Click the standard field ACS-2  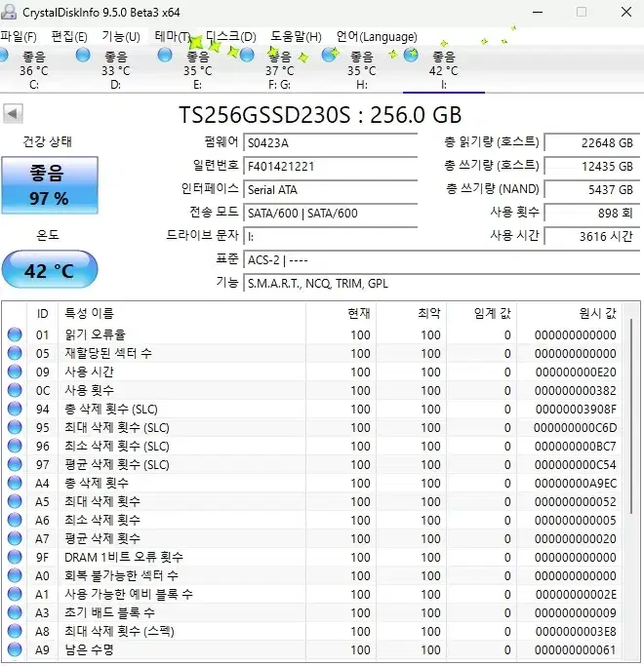442,259
